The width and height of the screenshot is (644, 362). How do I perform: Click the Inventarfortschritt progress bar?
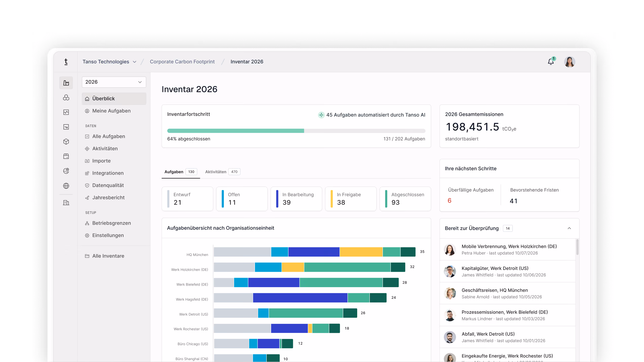point(296,131)
